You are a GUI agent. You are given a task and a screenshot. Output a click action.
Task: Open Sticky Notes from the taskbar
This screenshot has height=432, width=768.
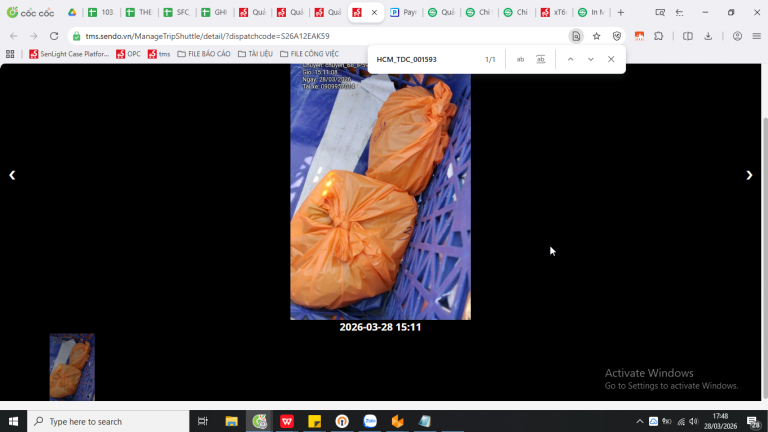point(314,421)
